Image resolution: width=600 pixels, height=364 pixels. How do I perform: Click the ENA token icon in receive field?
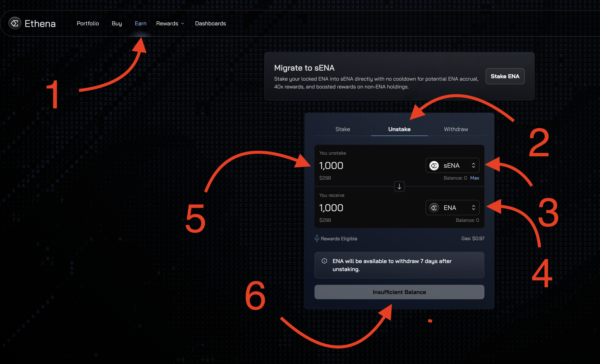(434, 208)
